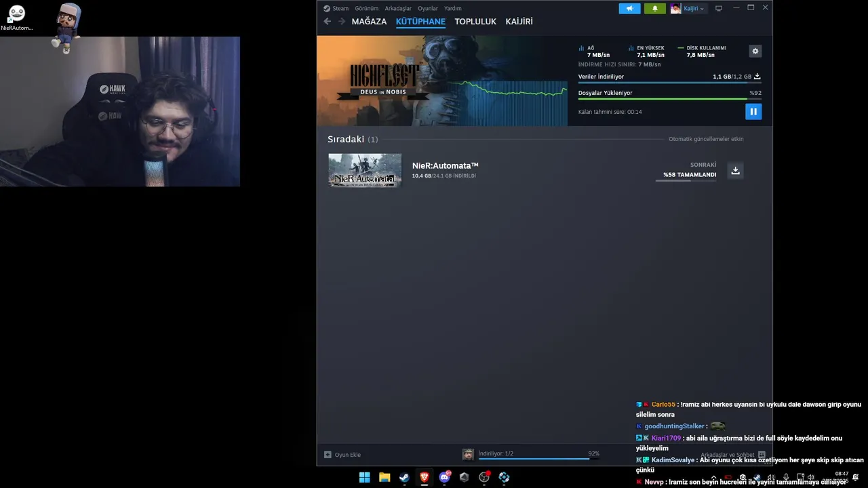868x488 pixels.
Task: Click the Steam logo menu icon
Action: (x=326, y=8)
